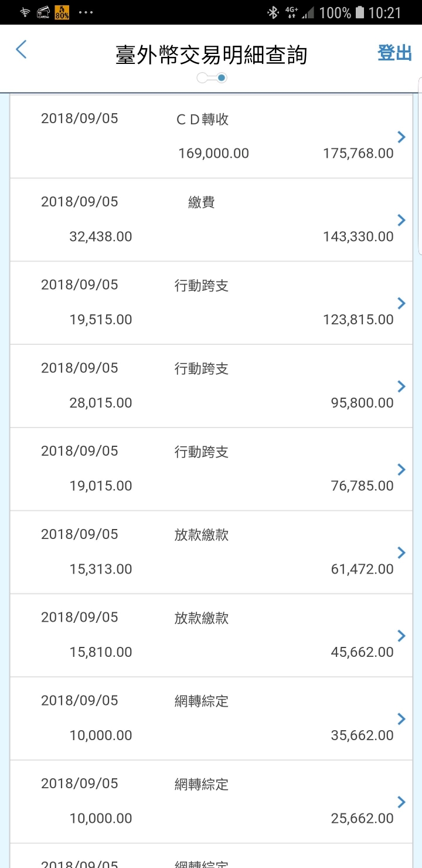Tap chevron of 放款繳款 15,313.00 row
422x868 pixels.
pos(401,552)
